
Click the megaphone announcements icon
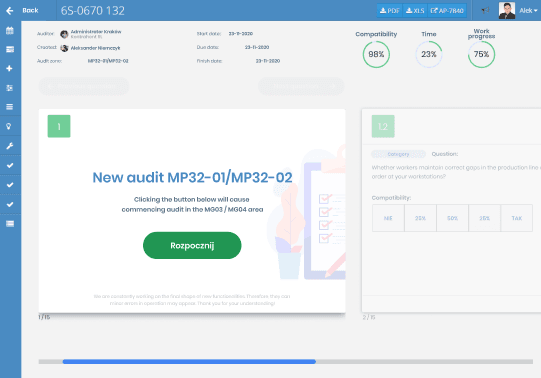coord(485,10)
